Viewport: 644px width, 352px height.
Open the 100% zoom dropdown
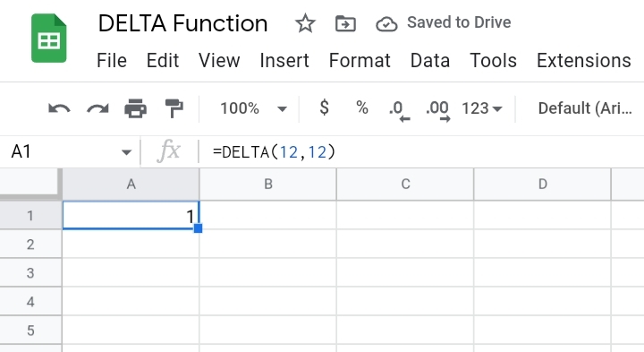(x=253, y=108)
